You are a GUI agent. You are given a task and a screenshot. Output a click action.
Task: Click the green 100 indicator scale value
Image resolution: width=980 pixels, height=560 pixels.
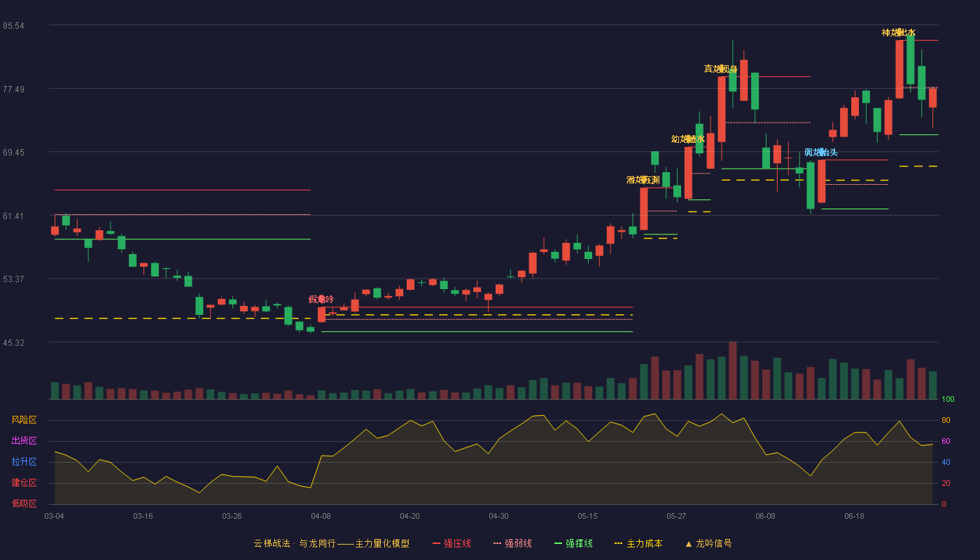point(948,400)
